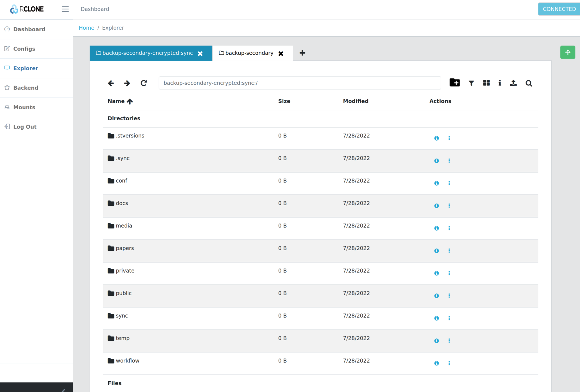Show info for the temp folder

(437, 341)
